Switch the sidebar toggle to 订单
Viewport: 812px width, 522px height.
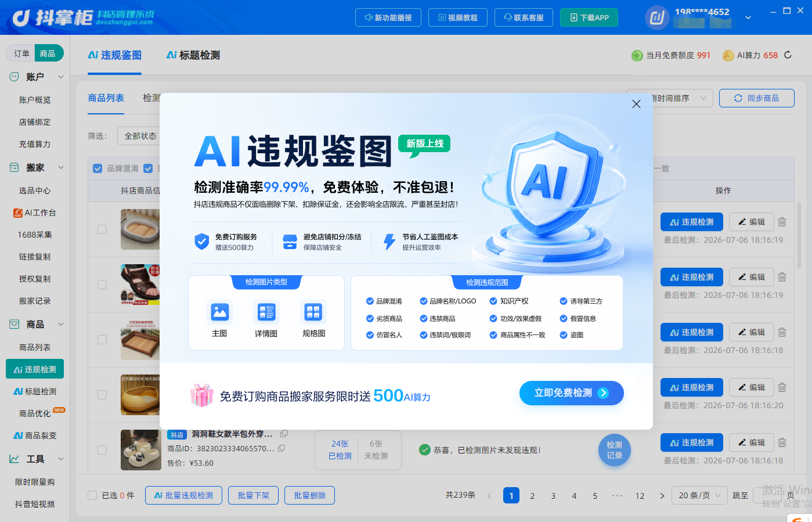[x=21, y=53]
